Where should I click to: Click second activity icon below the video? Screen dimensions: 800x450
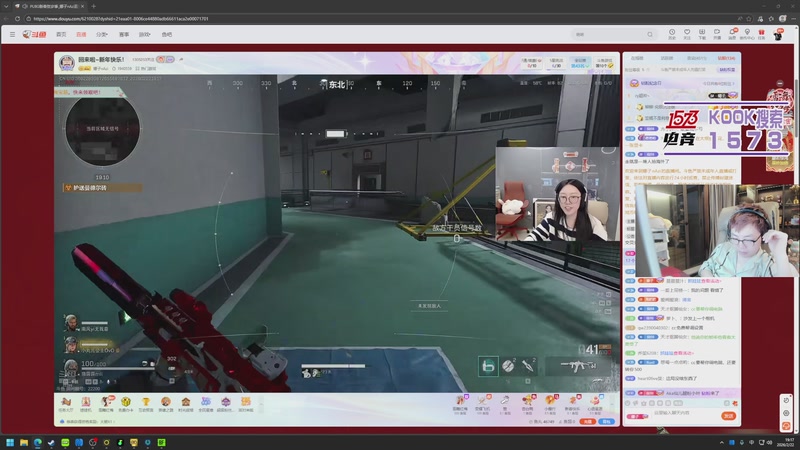point(86,404)
